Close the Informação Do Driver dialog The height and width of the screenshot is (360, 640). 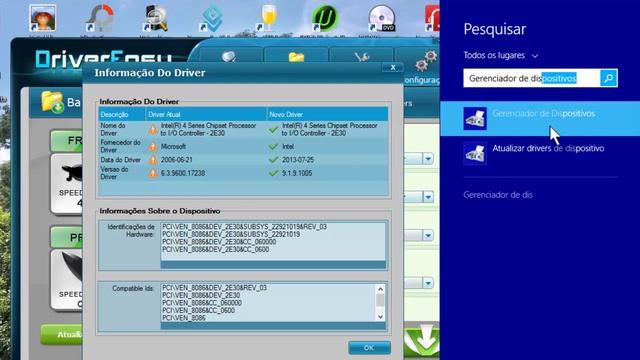[393, 67]
